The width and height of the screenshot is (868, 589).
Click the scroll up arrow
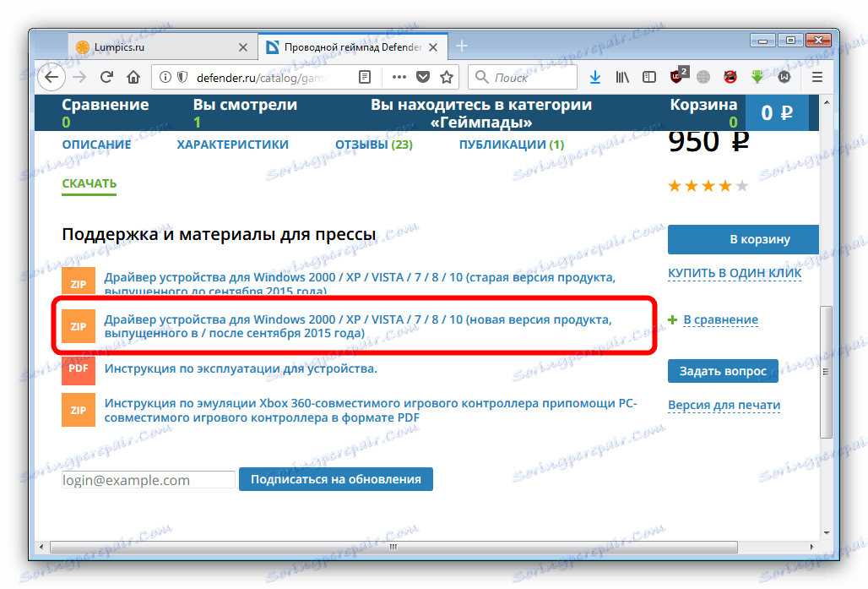click(826, 102)
